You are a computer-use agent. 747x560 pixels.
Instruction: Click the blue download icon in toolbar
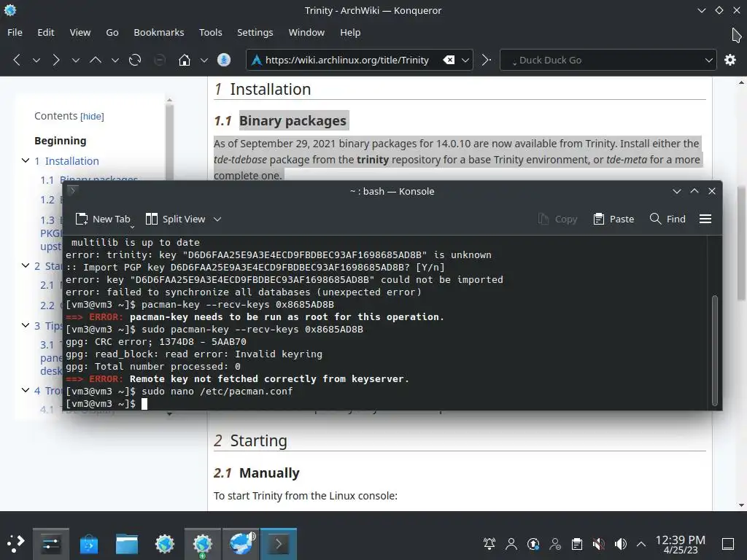223,60
